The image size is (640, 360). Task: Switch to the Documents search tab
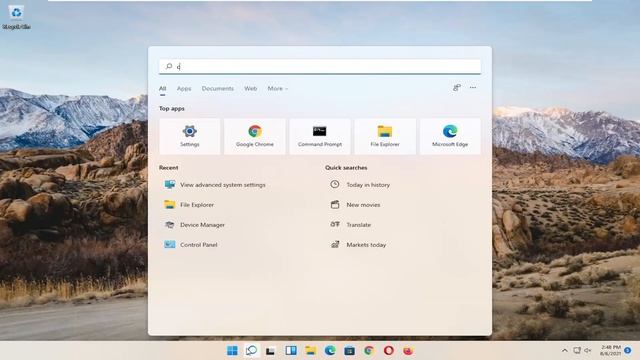point(218,89)
